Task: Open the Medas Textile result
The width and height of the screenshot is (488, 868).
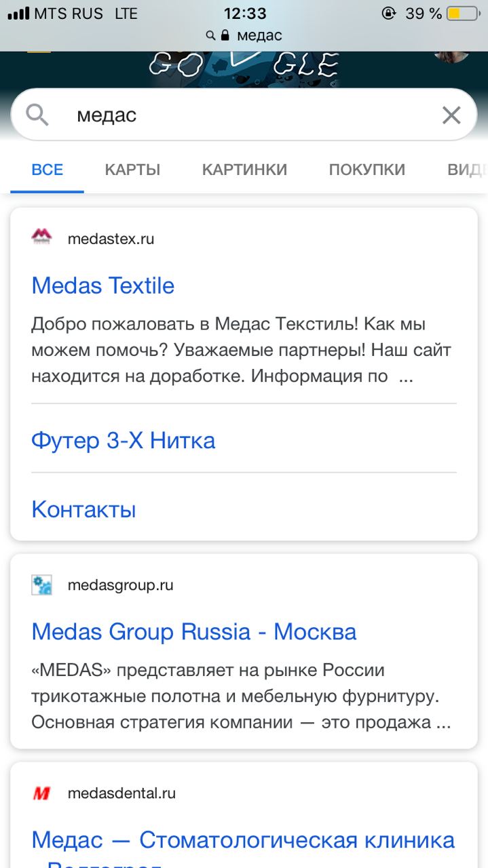Action: click(103, 285)
